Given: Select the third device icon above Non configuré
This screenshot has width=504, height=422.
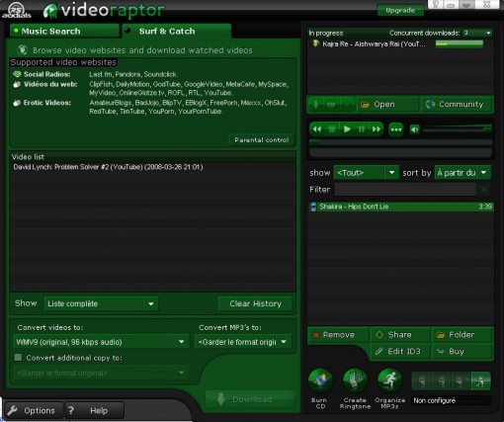Looking at the screenshot, I should [x=462, y=381].
